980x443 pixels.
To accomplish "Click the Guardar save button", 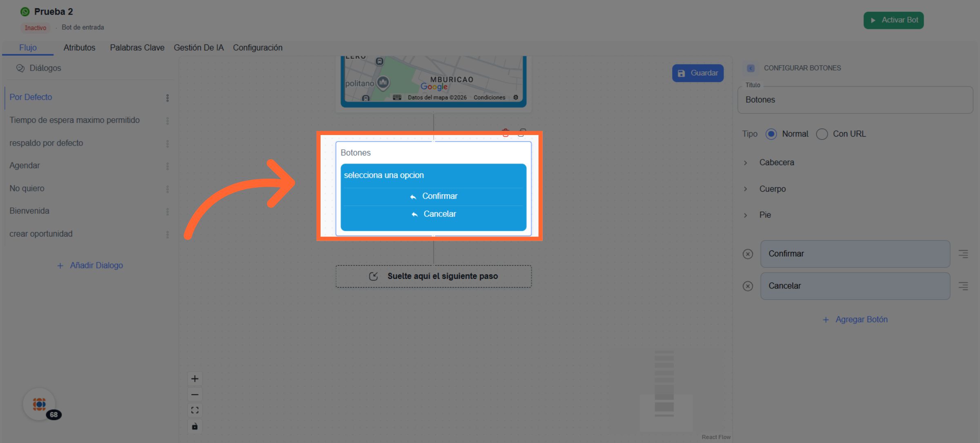I will click(x=698, y=73).
